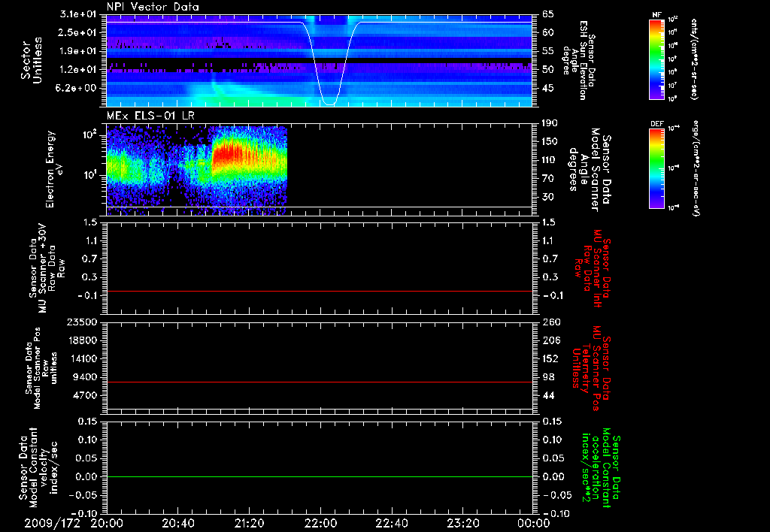This screenshot has width=770, height=532.
Task: Click the "22:40" time tick label
Action: (x=391, y=523)
